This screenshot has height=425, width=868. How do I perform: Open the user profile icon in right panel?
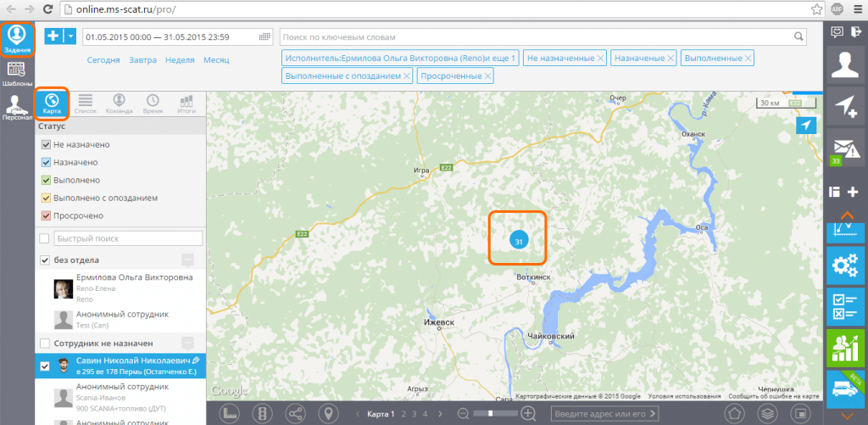point(845,65)
